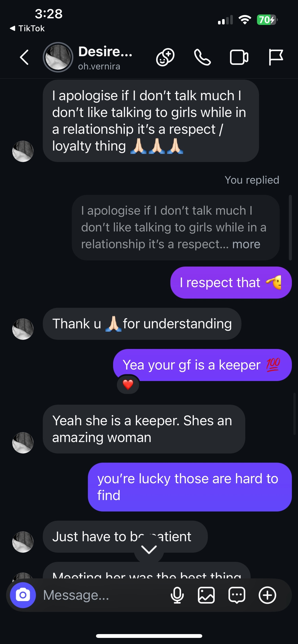
Task: Open the camera from the message bar
Action: coord(23,595)
